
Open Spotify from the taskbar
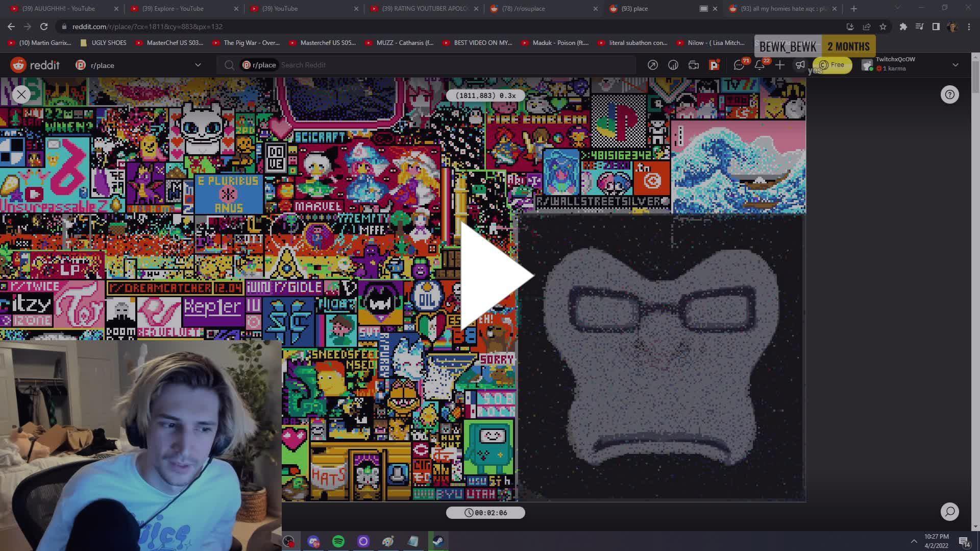tap(338, 541)
